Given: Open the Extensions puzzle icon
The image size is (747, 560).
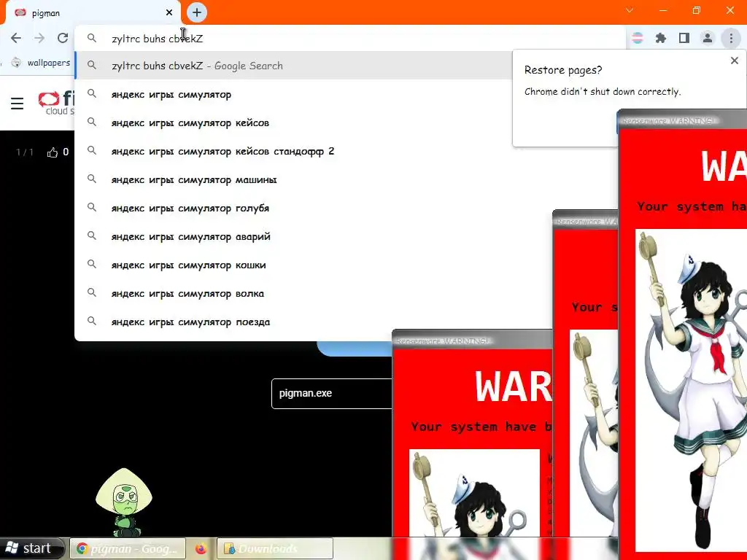Looking at the screenshot, I should click(x=661, y=38).
